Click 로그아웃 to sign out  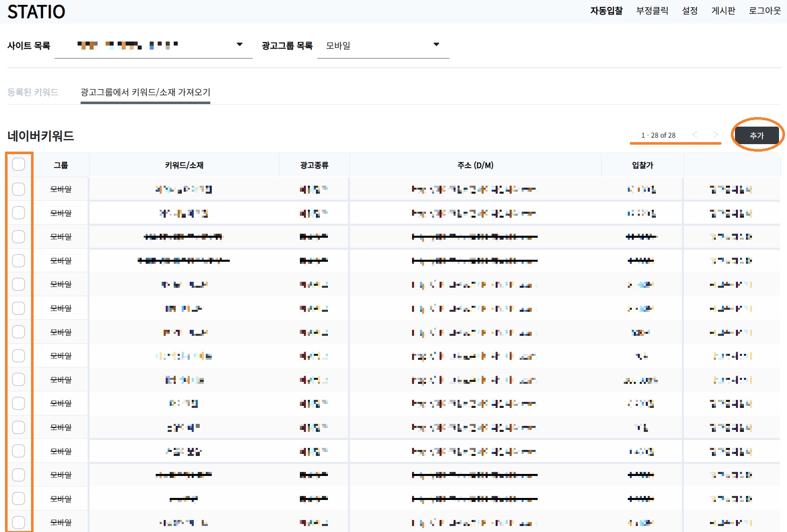pos(764,11)
